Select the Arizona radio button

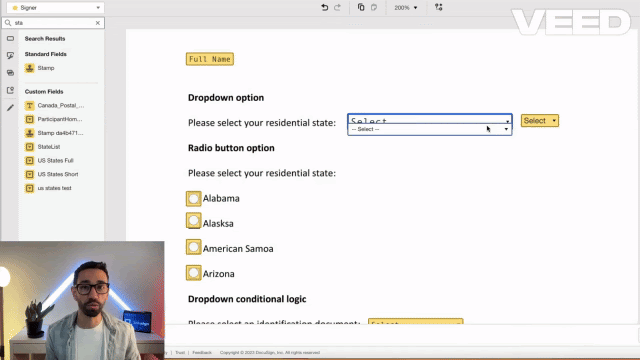click(193, 273)
